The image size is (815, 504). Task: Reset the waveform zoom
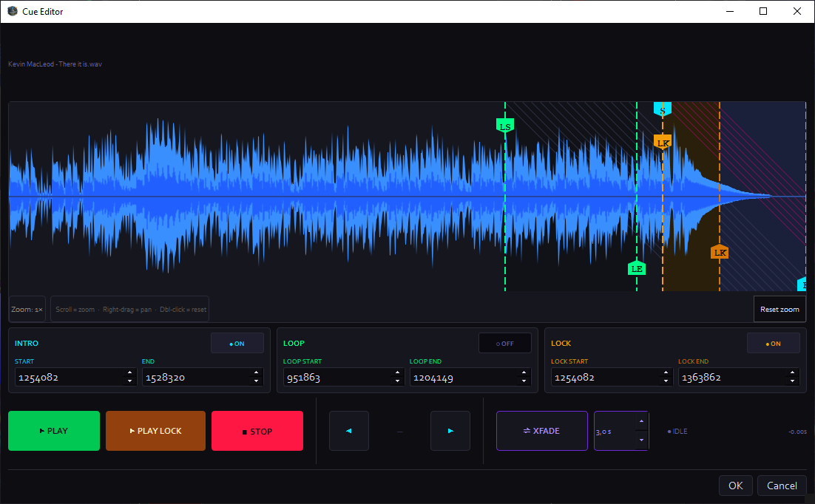point(780,309)
